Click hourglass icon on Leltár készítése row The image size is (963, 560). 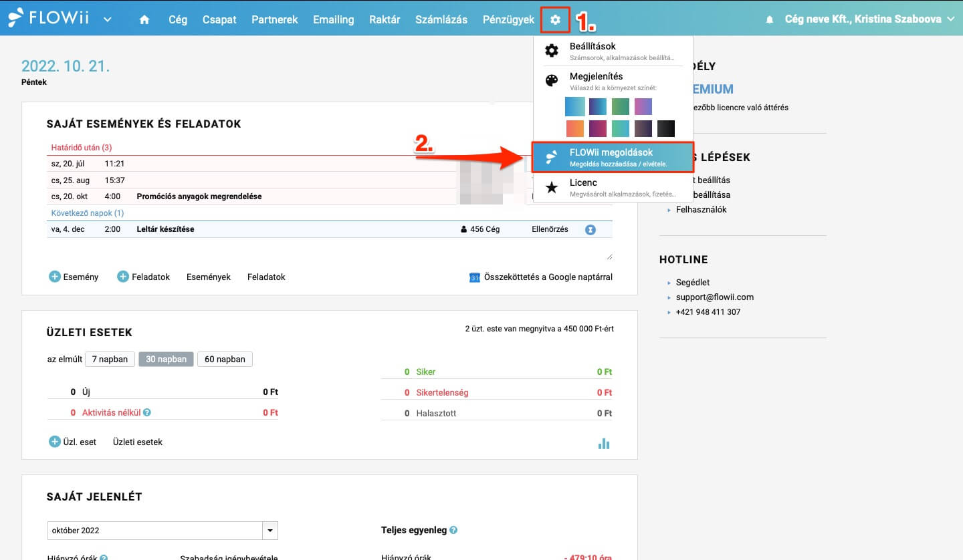pyautogui.click(x=591, y=229)
